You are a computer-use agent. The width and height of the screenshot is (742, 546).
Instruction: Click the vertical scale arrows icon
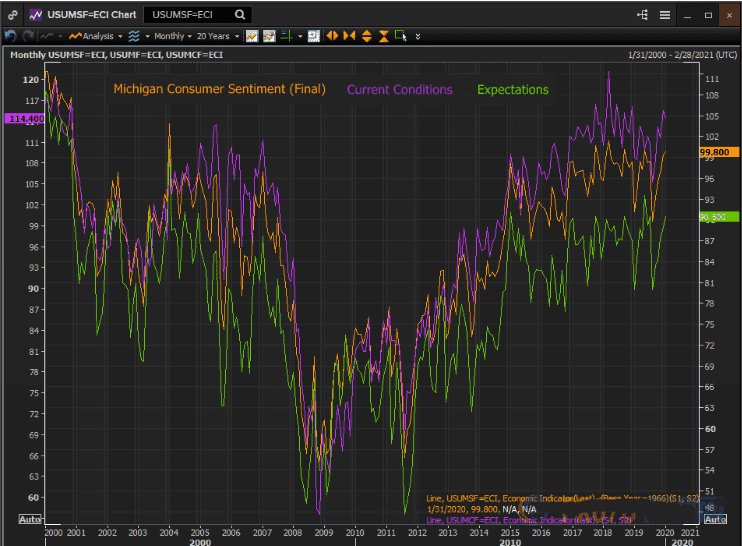[x=366, y=35]
